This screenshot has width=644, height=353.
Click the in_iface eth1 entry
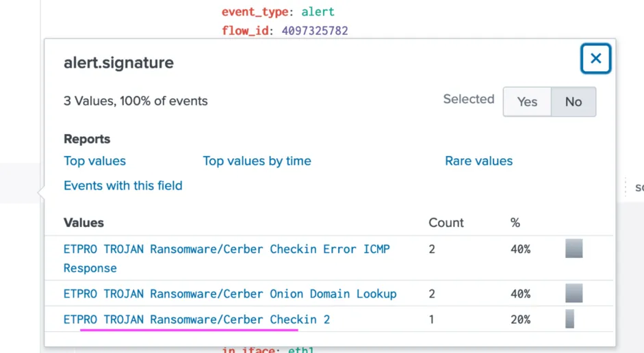[267, 350]
